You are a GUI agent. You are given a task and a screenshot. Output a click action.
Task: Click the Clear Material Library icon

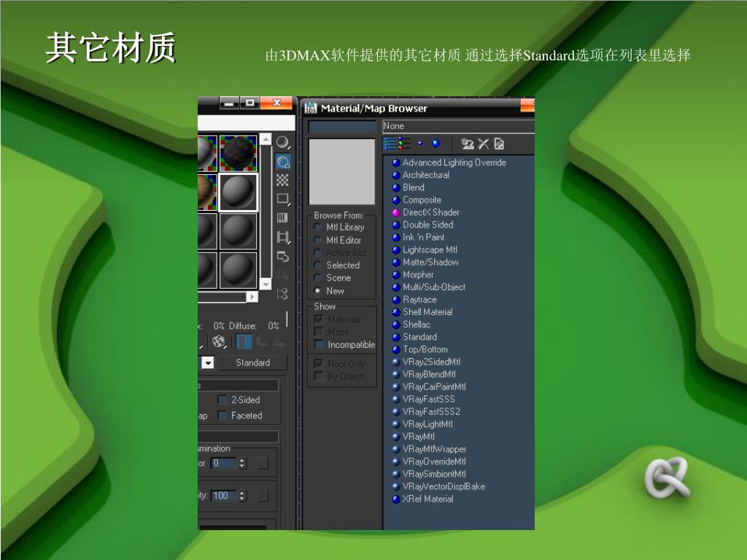tap(499, 144)
